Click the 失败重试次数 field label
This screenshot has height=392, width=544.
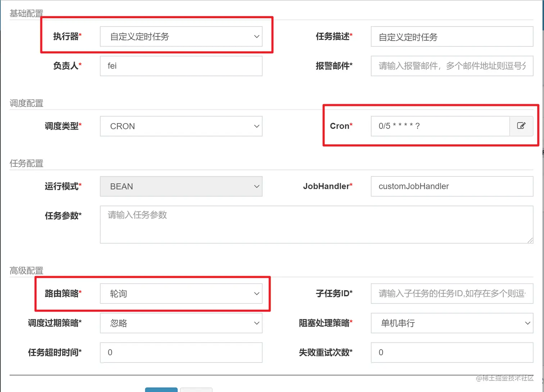click(x=326, y=352)
